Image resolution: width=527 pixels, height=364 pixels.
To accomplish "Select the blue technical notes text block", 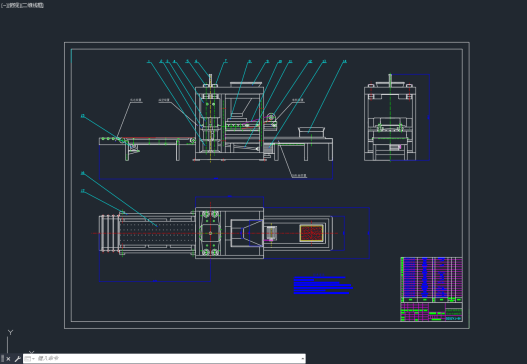I will click(x=323, y=285).
